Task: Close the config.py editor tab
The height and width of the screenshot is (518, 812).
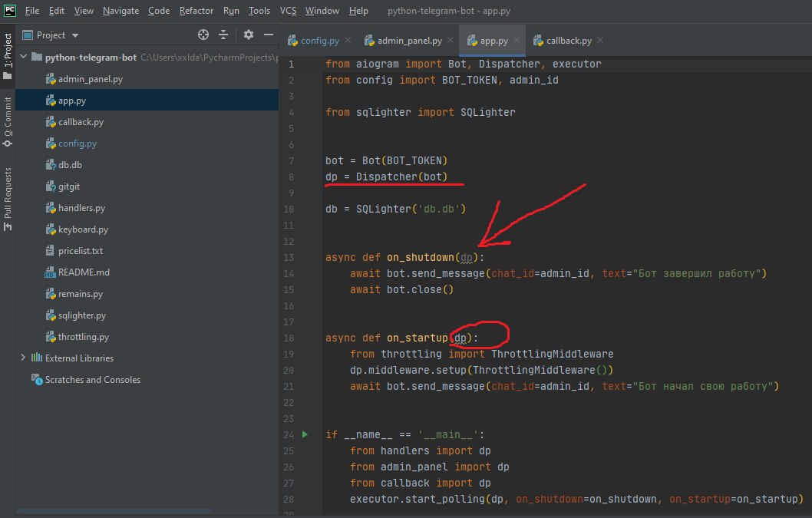Action: point(347,41)
